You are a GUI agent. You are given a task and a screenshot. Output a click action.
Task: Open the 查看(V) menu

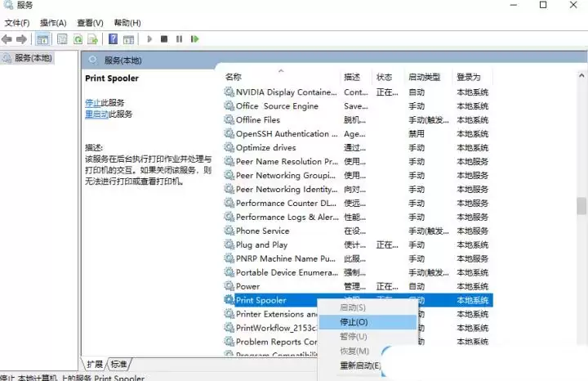tap(90, 23)
